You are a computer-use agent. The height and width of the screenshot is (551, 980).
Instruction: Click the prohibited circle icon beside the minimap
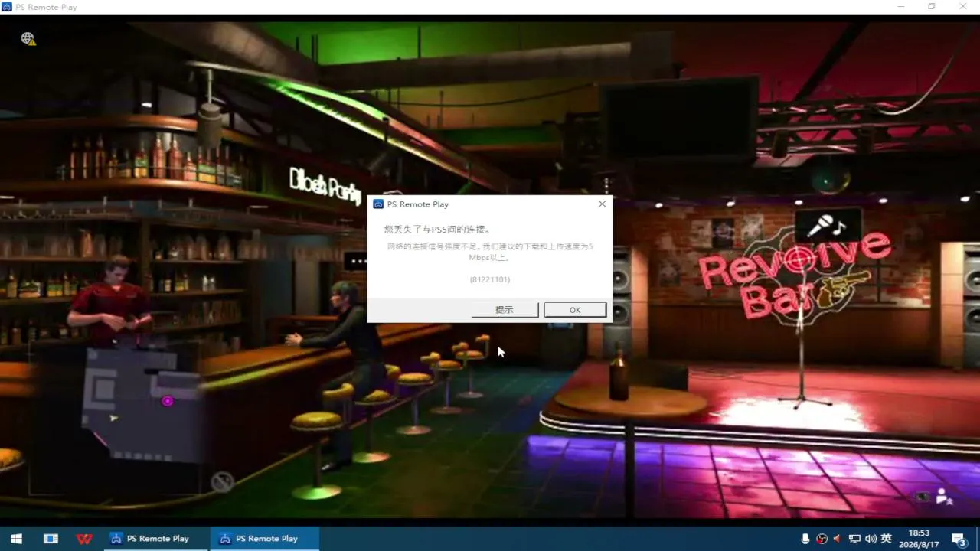point(222,481)
